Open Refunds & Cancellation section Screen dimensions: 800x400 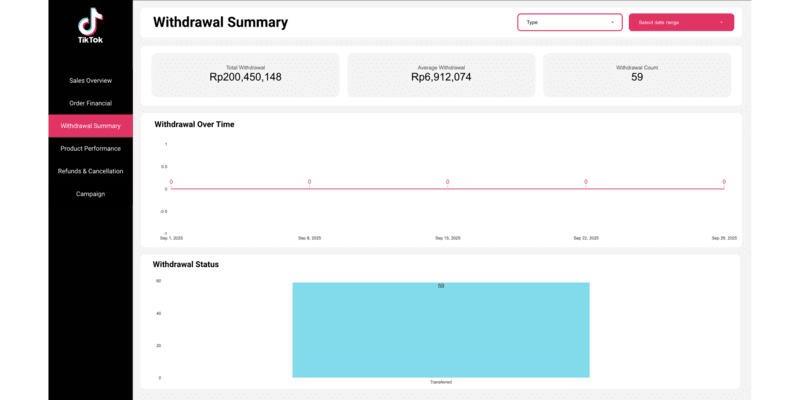[x=90, y=171]
